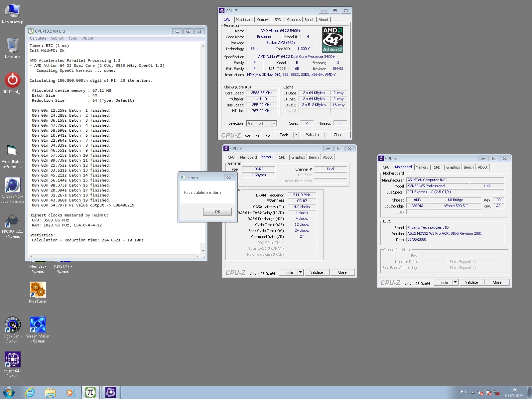
Task: Click Validate in Memory window
Action: point(317,272)
